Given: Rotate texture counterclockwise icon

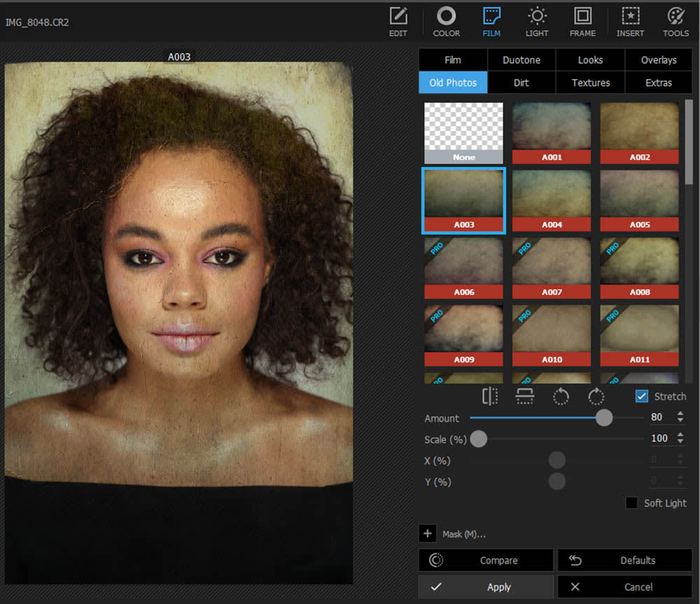Looking at the screenshot, I should point(561,396).
